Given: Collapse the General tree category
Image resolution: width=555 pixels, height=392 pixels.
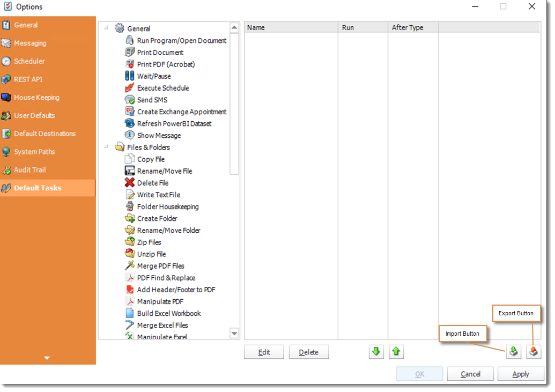Looking at the screenshot, I should coord(106,28).
